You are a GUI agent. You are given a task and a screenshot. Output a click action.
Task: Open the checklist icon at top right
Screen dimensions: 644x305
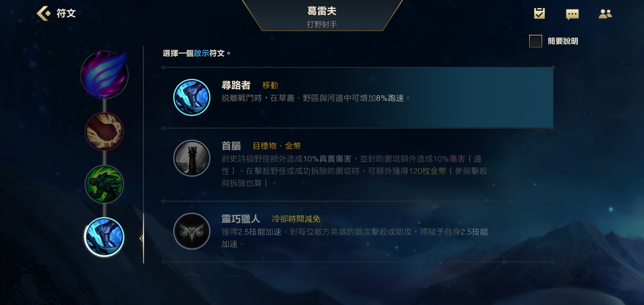tap(539, 14)
